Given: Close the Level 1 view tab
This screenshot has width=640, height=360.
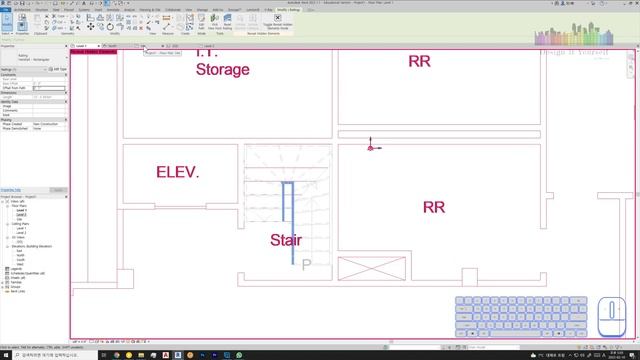Looking at the screenshot, I should click(99, 46).
